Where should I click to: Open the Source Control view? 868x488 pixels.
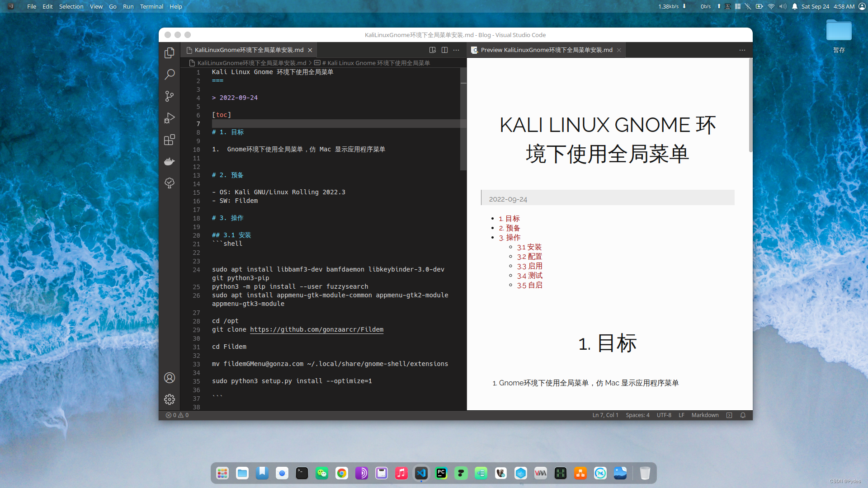coord(169,96)
